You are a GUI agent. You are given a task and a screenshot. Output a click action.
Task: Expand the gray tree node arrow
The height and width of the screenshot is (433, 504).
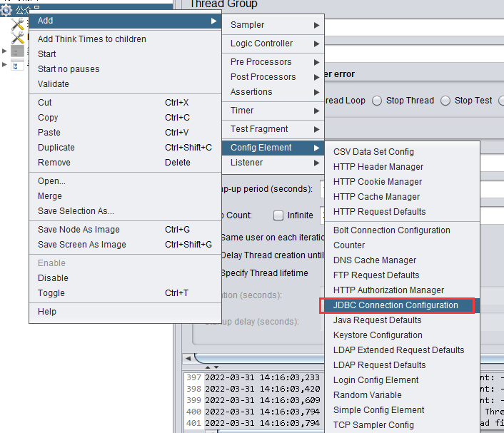coord(4,51)
